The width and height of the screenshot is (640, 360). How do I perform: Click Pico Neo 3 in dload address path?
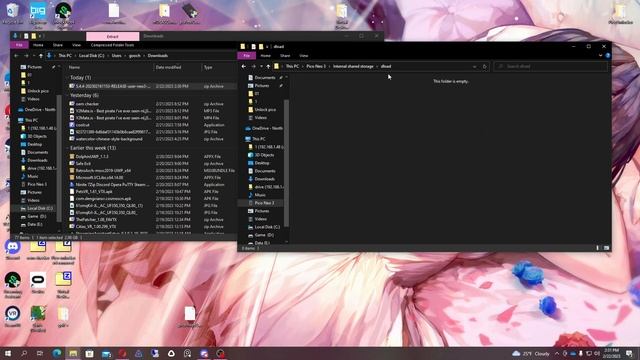316,67
